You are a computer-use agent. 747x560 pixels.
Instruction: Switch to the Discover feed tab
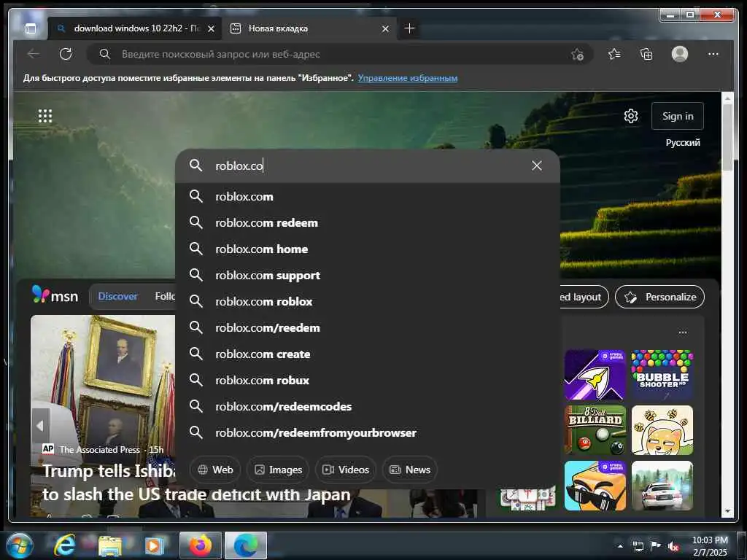point(117,296)
